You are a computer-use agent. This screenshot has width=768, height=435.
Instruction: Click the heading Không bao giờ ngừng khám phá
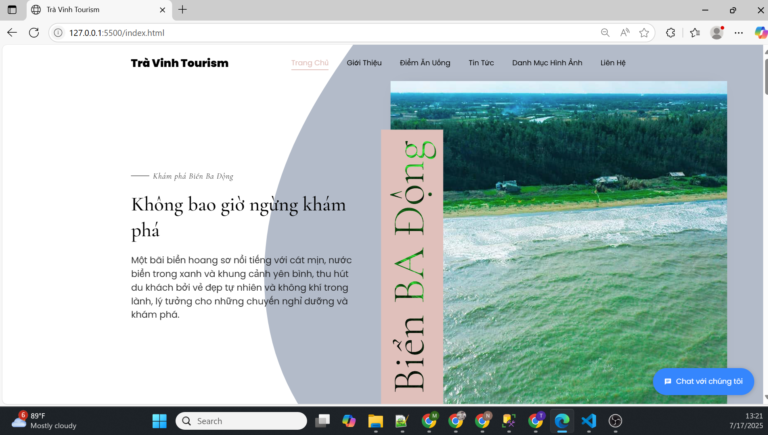click(239, 217)
